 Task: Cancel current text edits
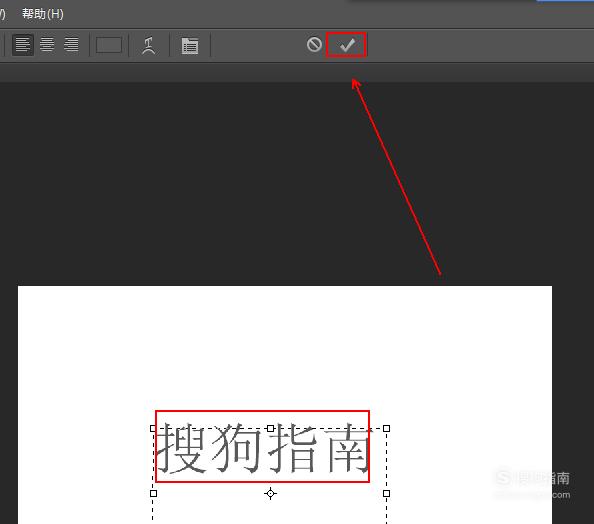point(314,44)
